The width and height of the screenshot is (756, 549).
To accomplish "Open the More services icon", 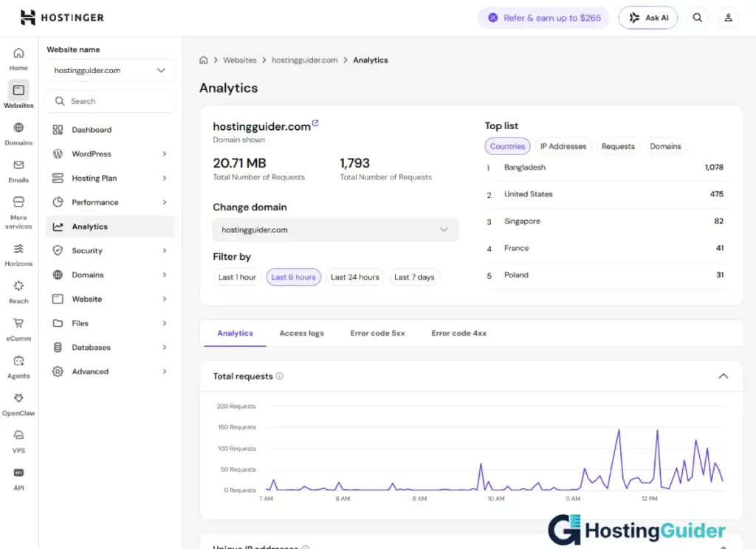I will 18,202.
